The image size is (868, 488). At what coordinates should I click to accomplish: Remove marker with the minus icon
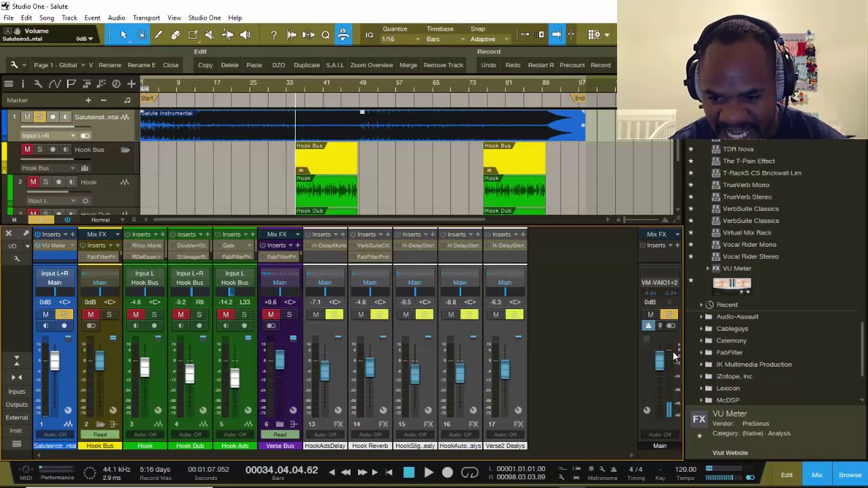pyautogui.click(x=103, y=100)
